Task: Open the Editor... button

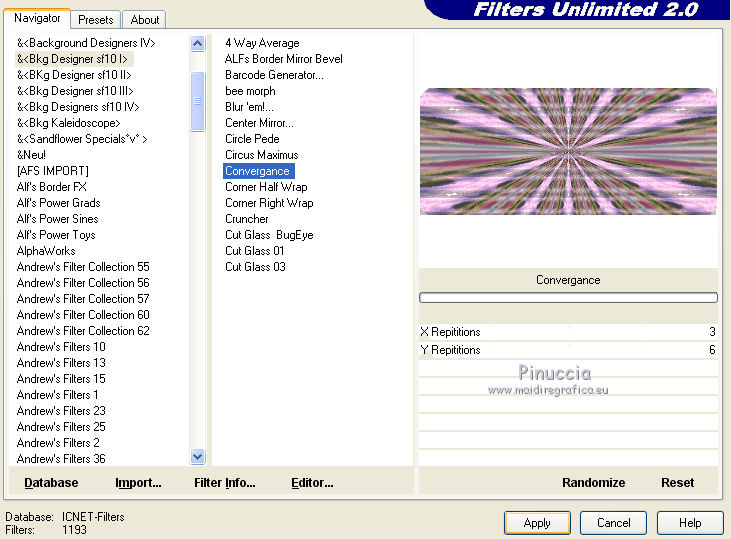Action: click(312, 483)
